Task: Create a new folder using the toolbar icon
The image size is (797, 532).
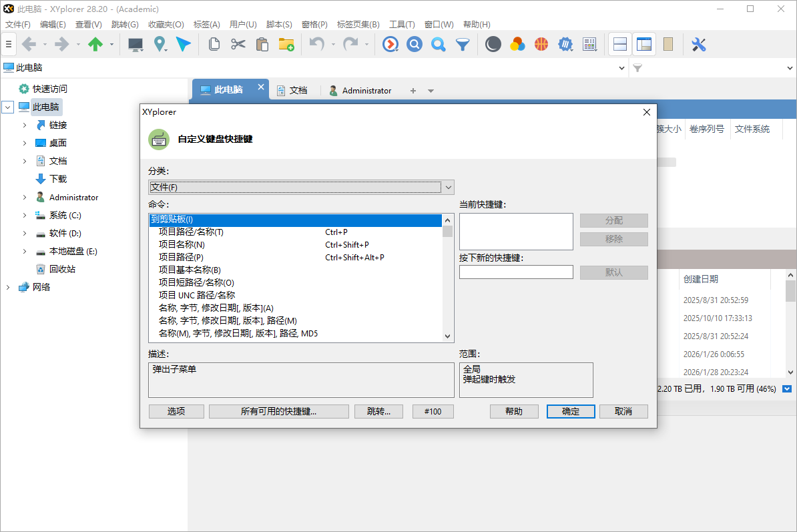Action: click(x=286, y=44)
